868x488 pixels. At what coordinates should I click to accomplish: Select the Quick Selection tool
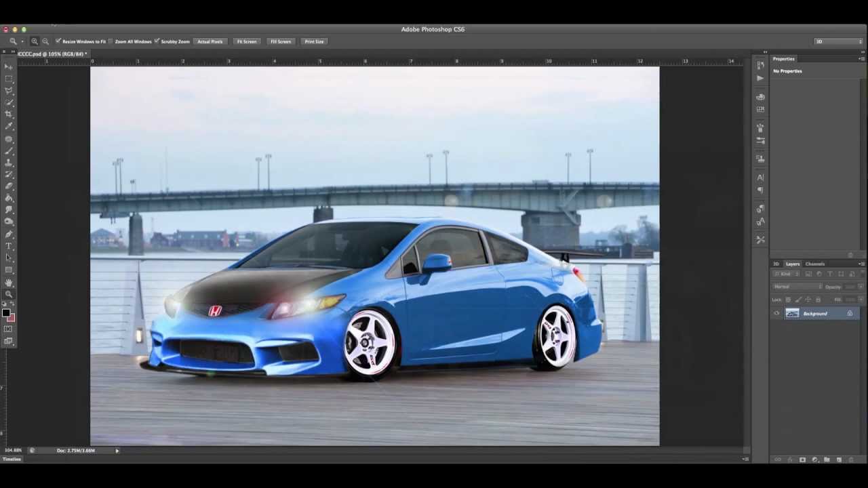click(x=8, y=102)
